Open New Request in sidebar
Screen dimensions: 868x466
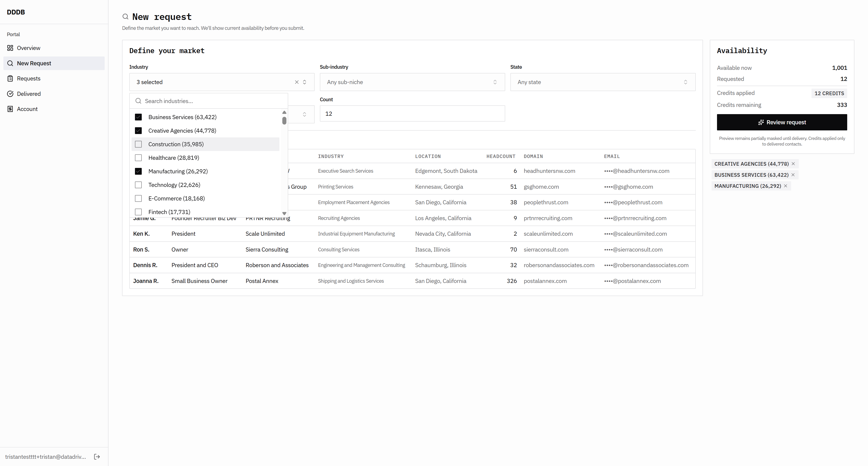pos(34,63)
